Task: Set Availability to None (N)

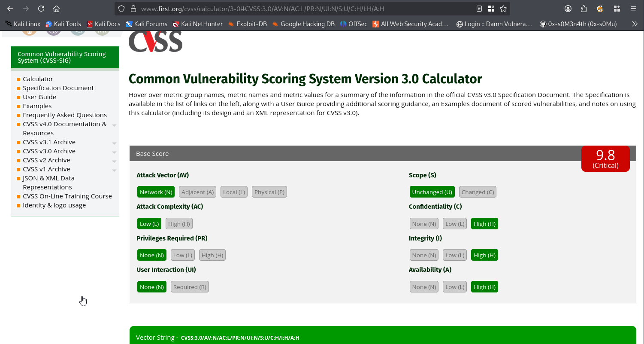Action: [424, 287]
